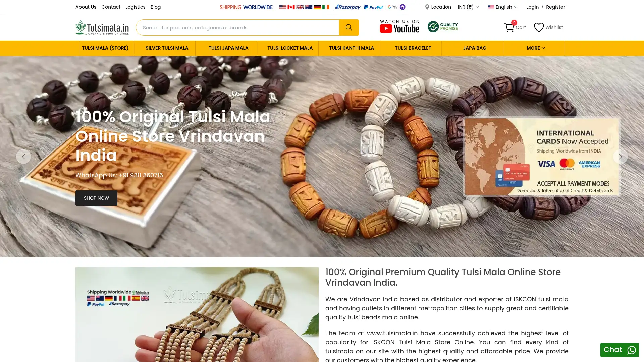Open WhatsApp Chat button
Viewport: 644px width, 362px height.
click(x=620, y=350)
